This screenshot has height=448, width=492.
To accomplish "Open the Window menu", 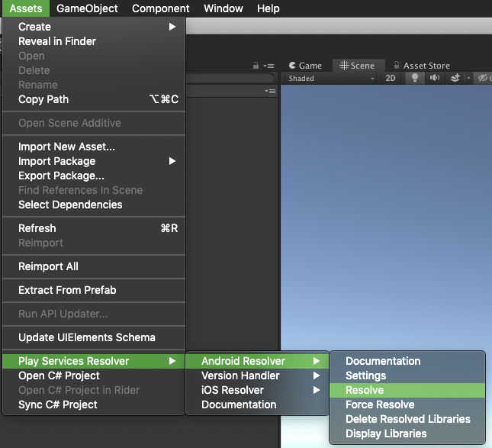I will coord(223,8).
